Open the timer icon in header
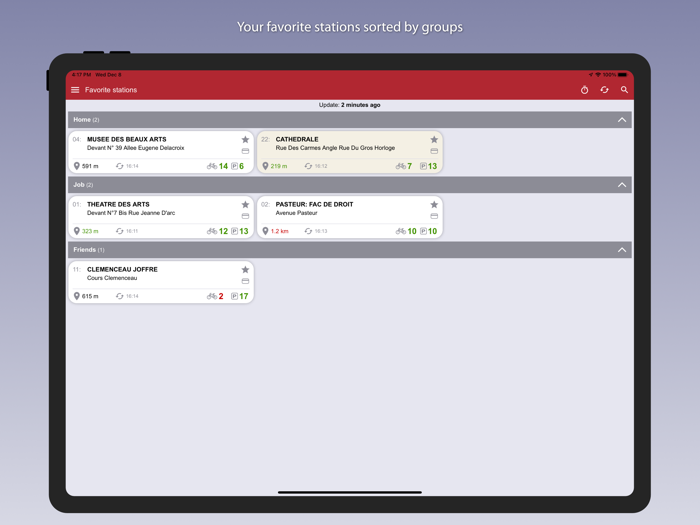 click(x=584, y=90)
